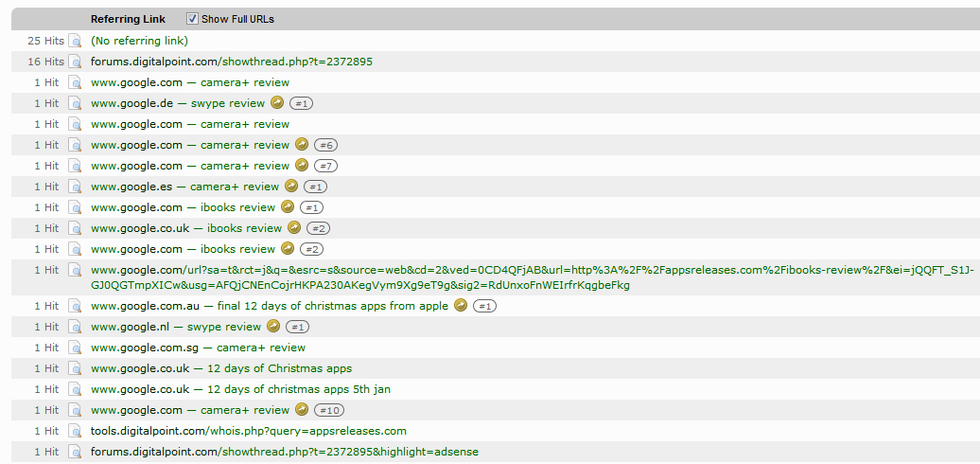The width and height of the screenshot is (980, 464).
Task: Click gold arrow icon beside google.com ibooks review #1
Action: click(x=287, y=207)
